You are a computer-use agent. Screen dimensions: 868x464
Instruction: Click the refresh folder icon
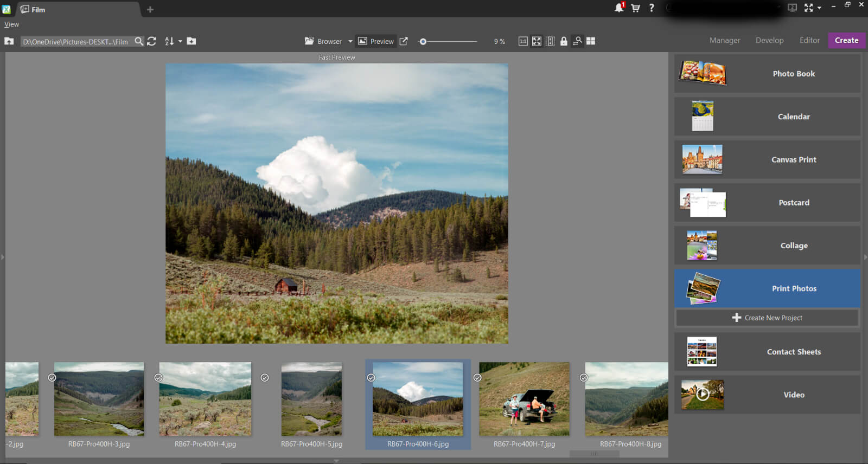152,41
